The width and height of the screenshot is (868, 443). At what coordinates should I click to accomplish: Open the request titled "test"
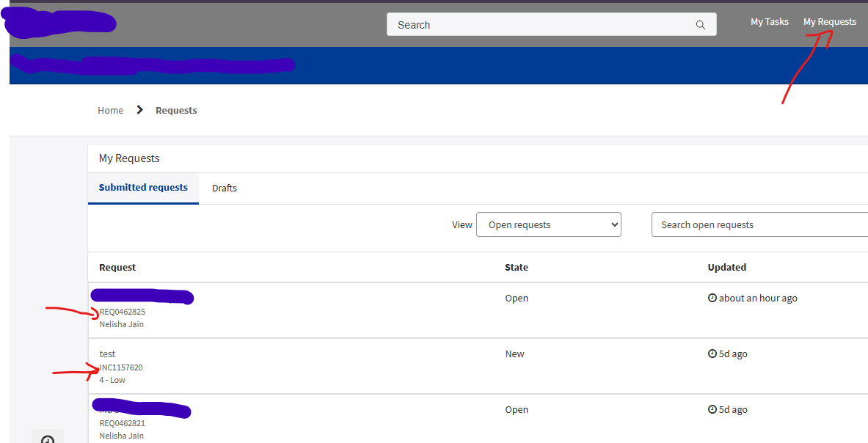[107, 354]
